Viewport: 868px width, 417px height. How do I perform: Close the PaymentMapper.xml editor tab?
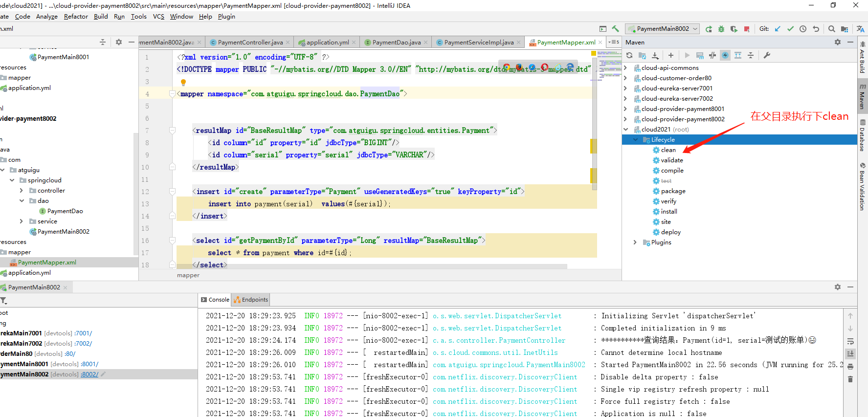pyautogui.click(x=601, y=43)
